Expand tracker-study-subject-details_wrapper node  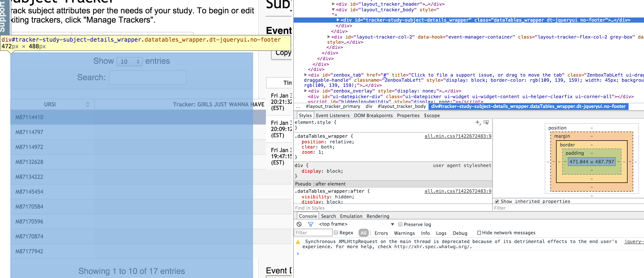[338, 20]
